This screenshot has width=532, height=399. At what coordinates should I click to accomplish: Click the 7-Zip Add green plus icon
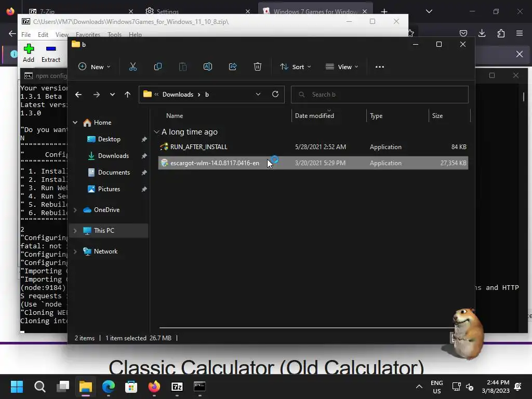pyautogui.click(x=29, y=49)
